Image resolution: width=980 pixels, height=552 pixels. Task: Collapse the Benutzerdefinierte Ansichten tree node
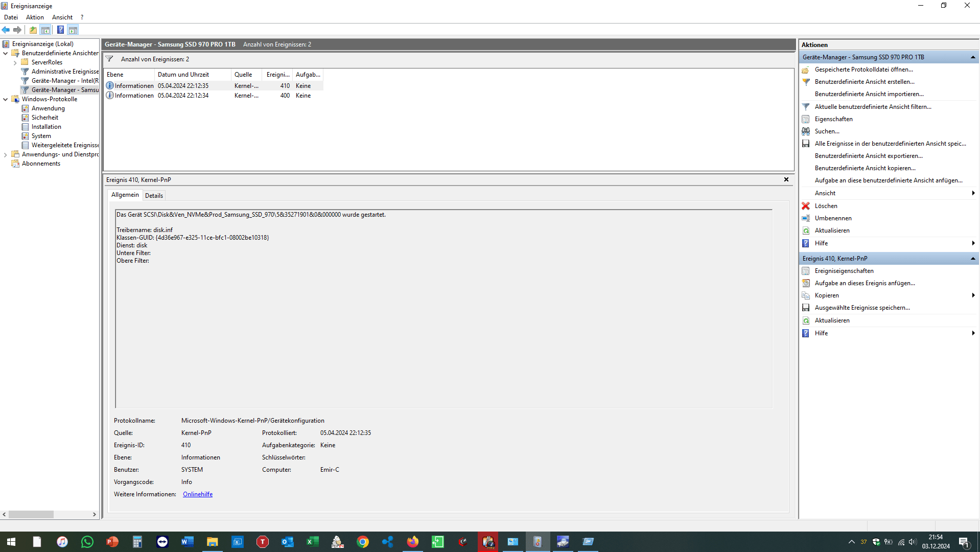(x=6, y=53)
